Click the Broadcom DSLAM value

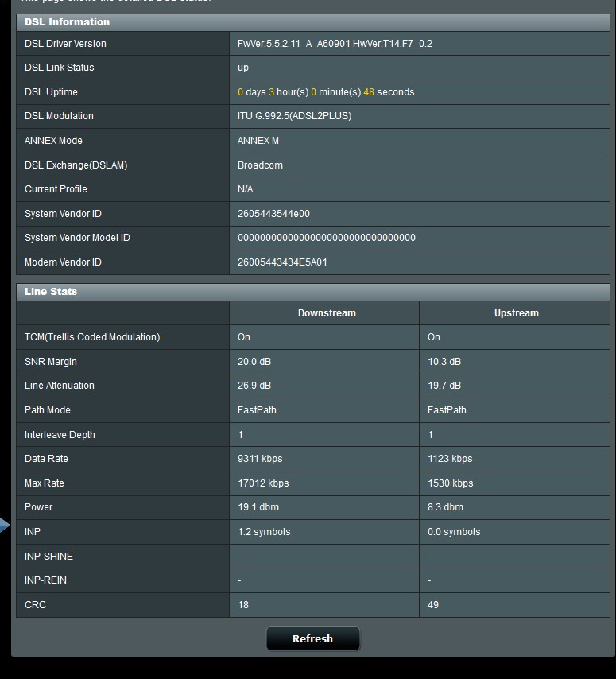tap(260, 165)
